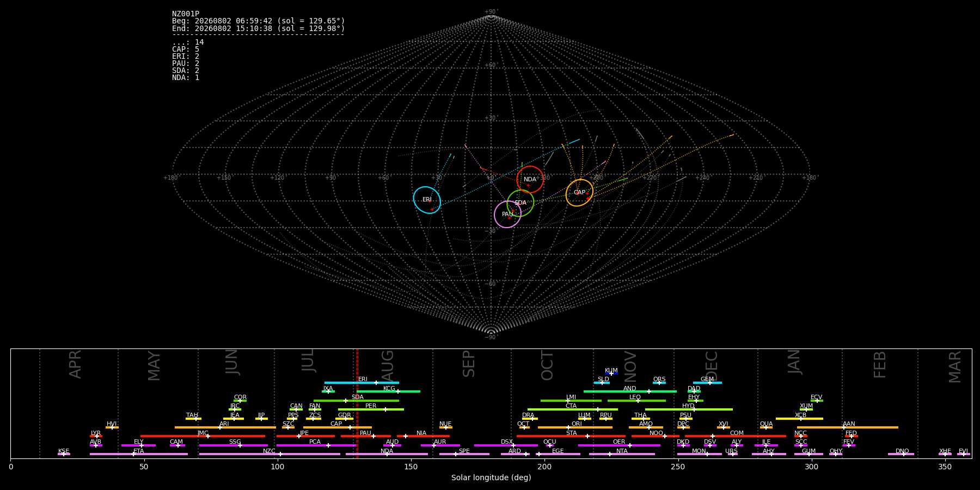Click the LEO shower label in timeline
This screenshot has height=490, width=980.
635,397
